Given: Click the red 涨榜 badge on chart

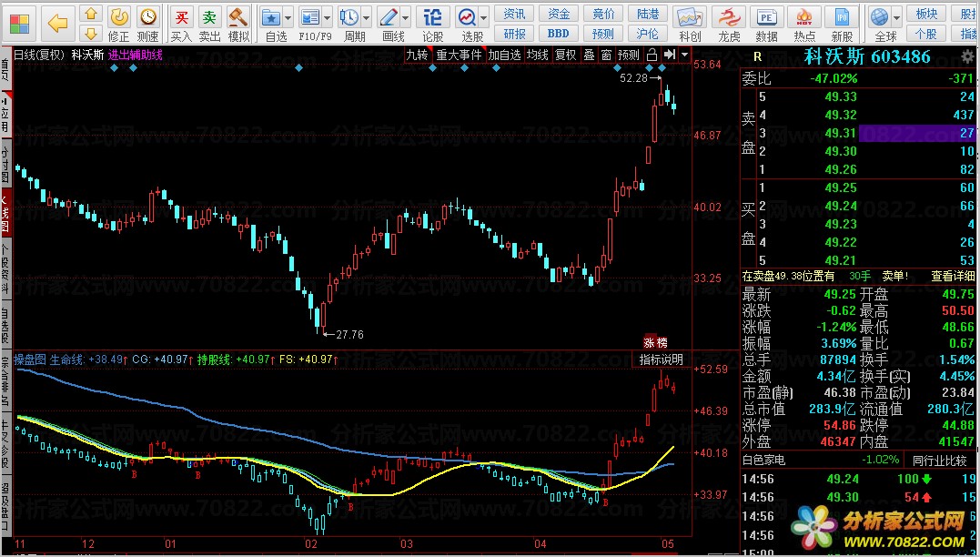Looking at the screenshot, I should point(656,342).
